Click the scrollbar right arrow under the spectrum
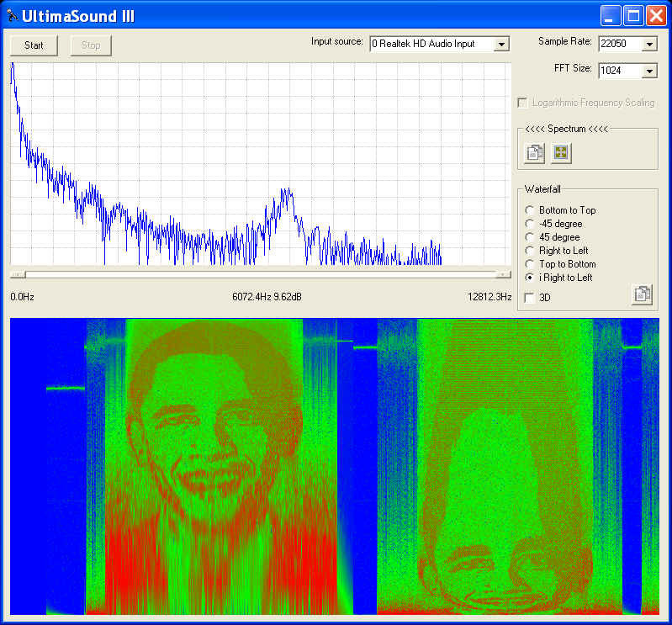Image resolution: width=672 pixels, height=625 pixels. [504, 274]
